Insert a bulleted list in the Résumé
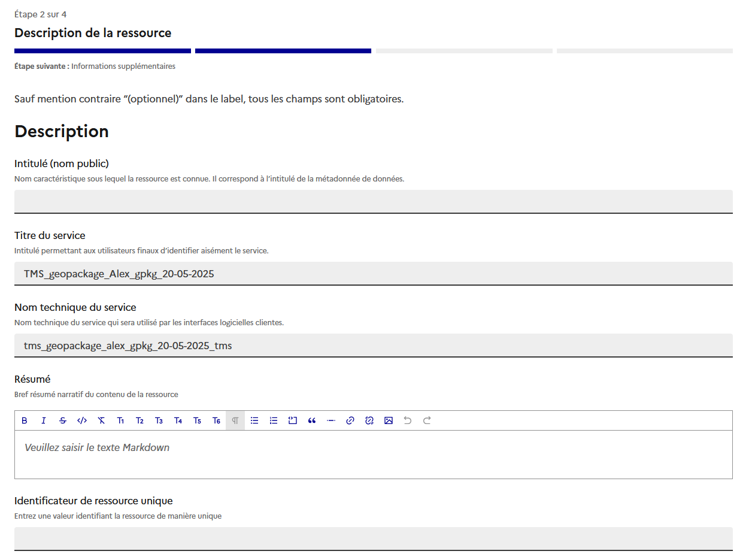Viewport: 755px width, 560px height. [254, 420]
